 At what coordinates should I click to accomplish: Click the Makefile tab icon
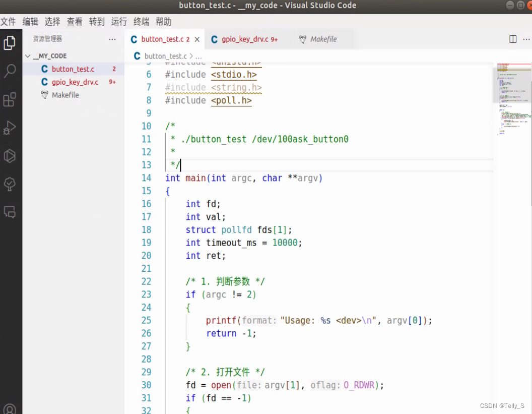pos(303,39)
